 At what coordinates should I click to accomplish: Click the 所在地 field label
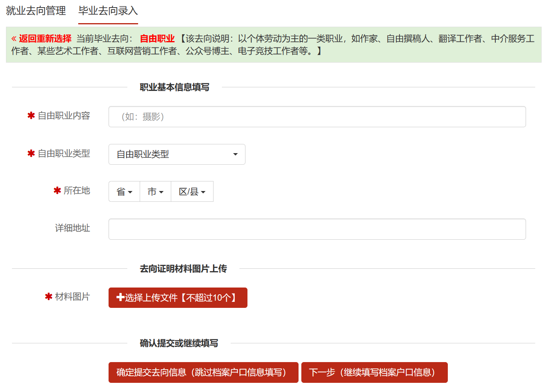coord(77,191)
